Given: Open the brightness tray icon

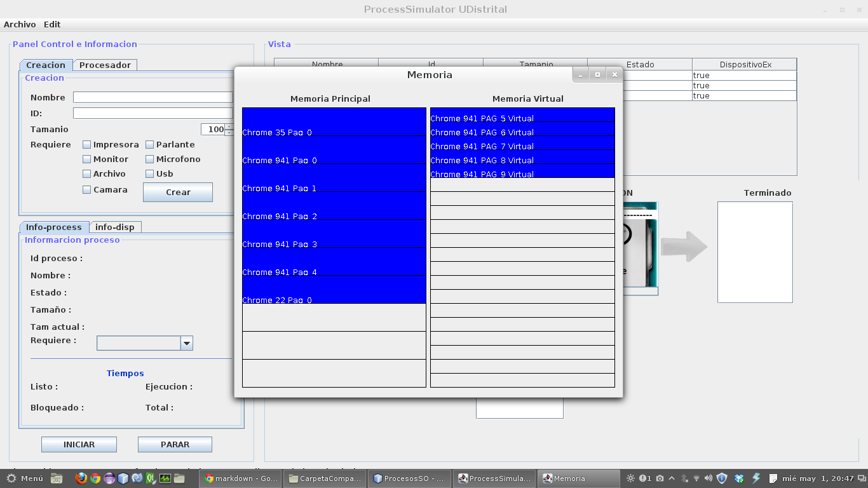Looking at the screenshot, I should (630, 478).
